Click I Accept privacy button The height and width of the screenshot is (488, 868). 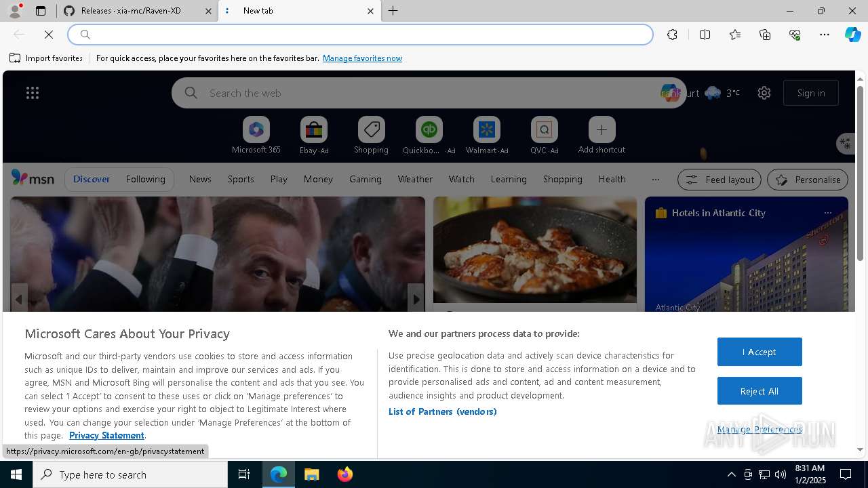pyautogui.click(x=759, y=352)
